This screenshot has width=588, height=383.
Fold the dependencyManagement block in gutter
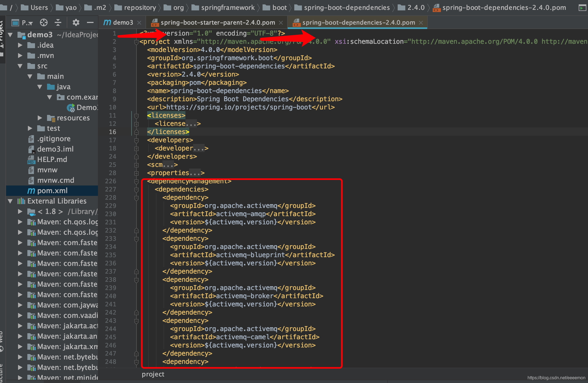136,181
